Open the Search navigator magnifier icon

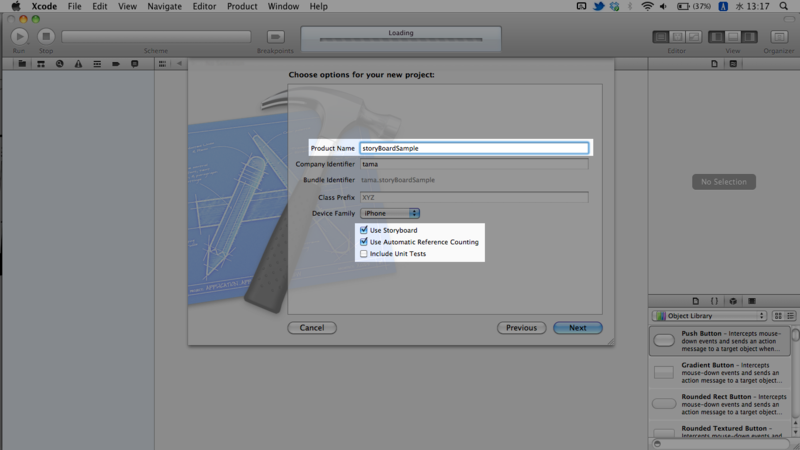coord(60,64)
